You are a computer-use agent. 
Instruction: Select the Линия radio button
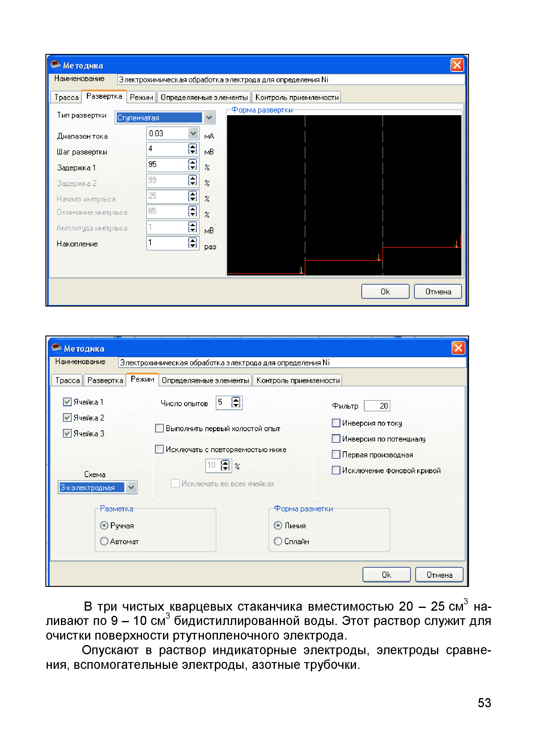coord(278,526)
